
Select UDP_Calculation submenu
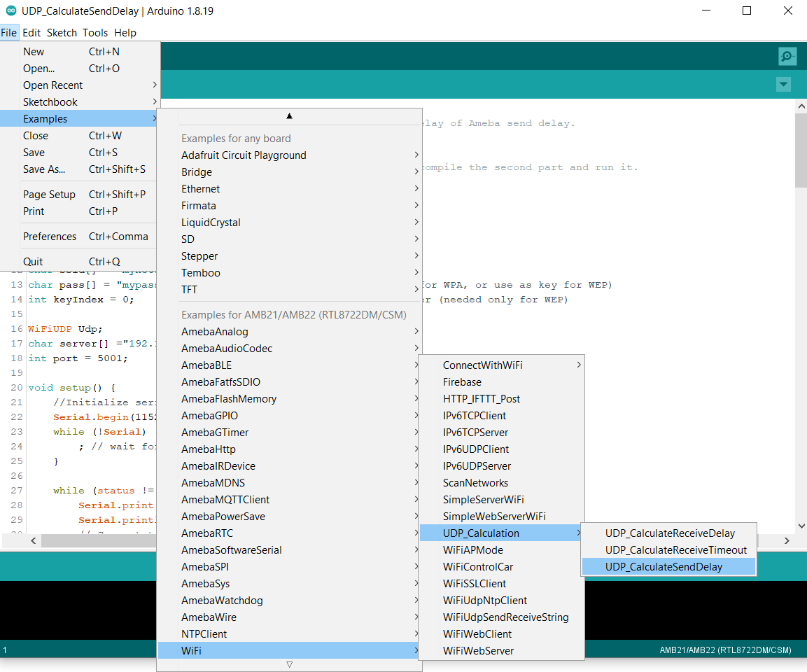pos(502,533)
